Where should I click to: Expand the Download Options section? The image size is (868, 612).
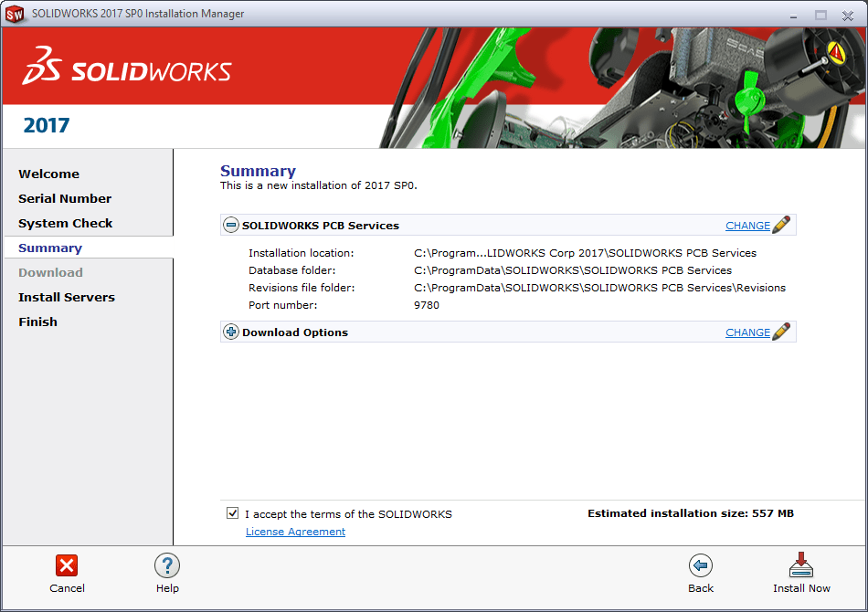(x=231, y=332)
